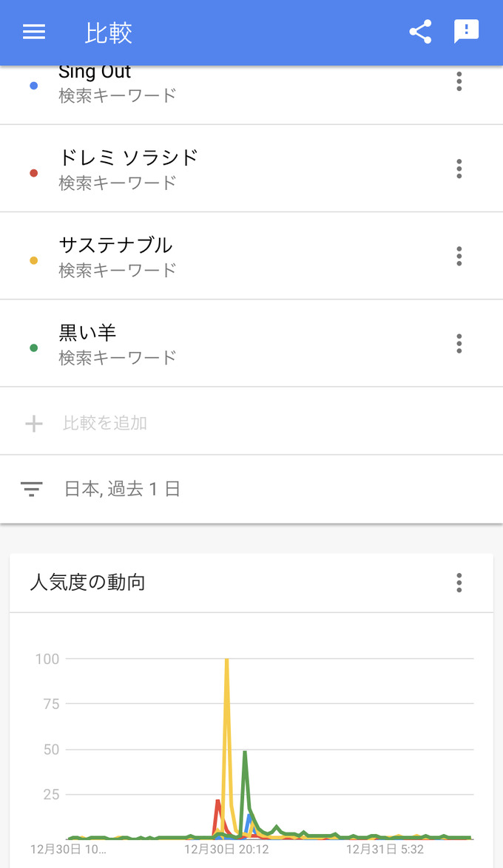Open options menu for Sing Out term
Screen dimensions: 503x868
(459, 81)
